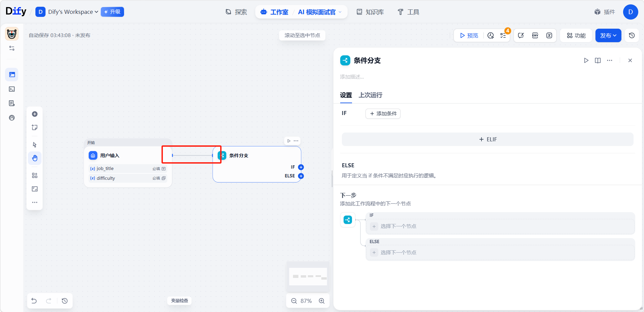Viewport: 644px width, 312px height.
Task: Open 知识库 in top navigation
Action: 370,12
